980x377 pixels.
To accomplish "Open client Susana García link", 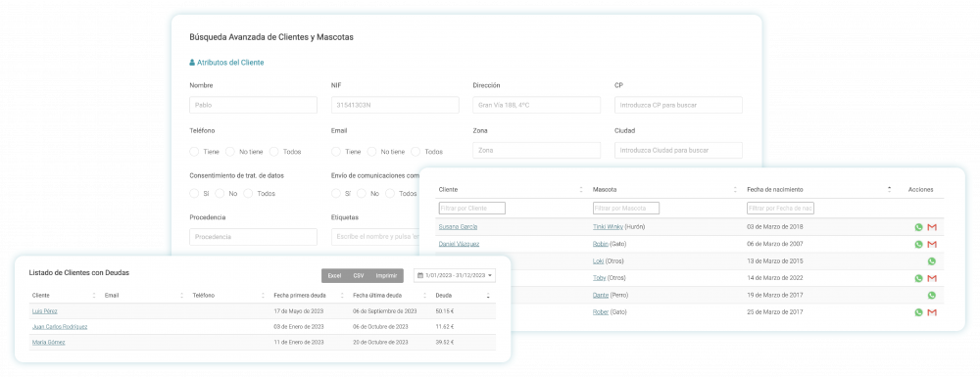I will pos(458,227).
